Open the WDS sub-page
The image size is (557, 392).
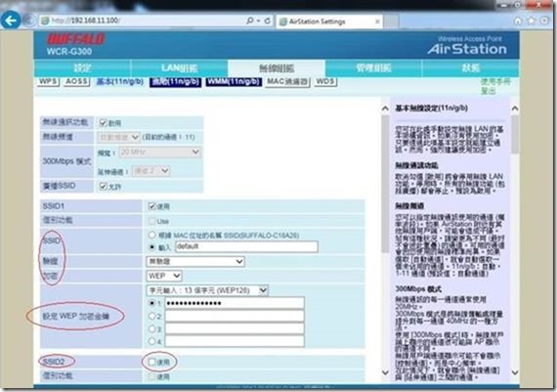(x=325, y=82)
